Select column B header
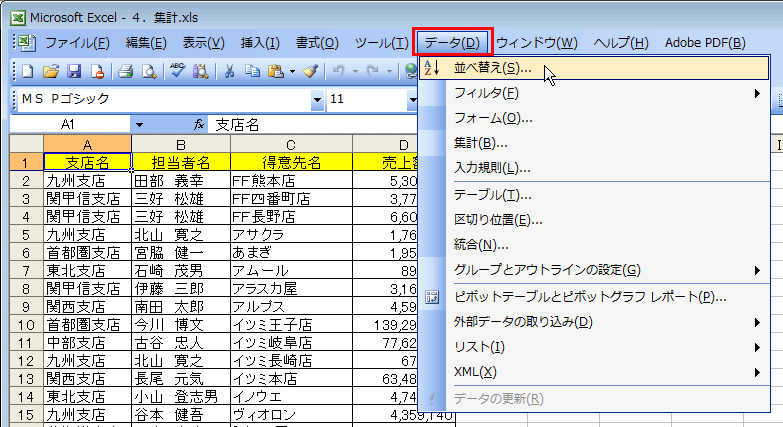 181,143
